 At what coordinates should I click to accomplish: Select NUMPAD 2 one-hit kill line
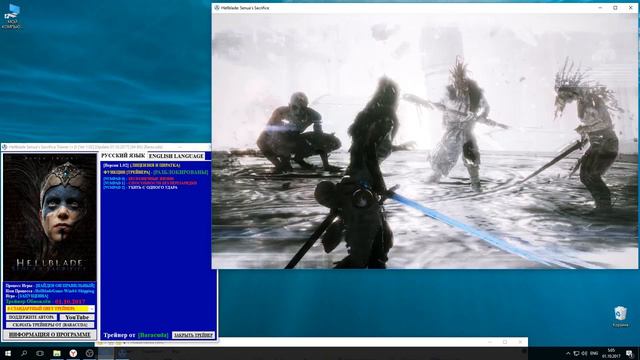coord(140,188)
